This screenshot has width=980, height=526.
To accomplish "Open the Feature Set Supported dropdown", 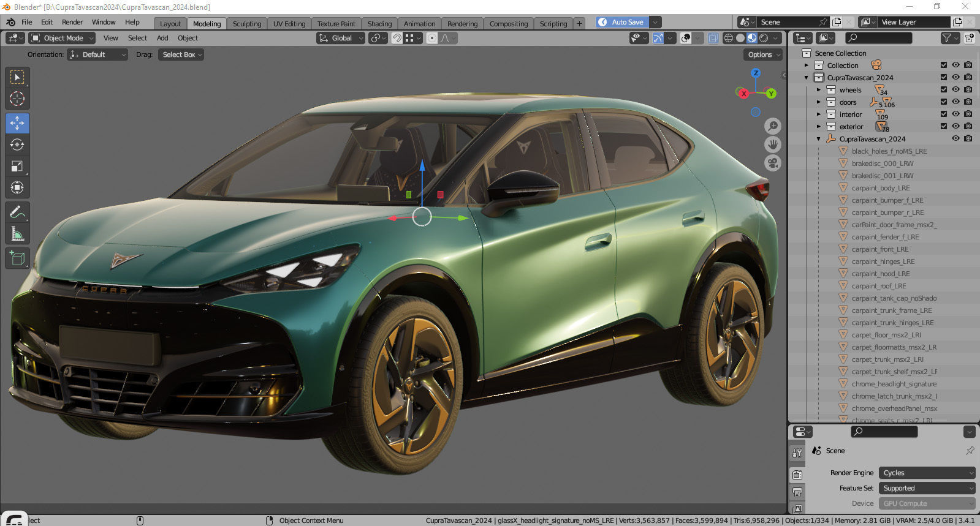I will pyautogui.click(x=927, y=488).
